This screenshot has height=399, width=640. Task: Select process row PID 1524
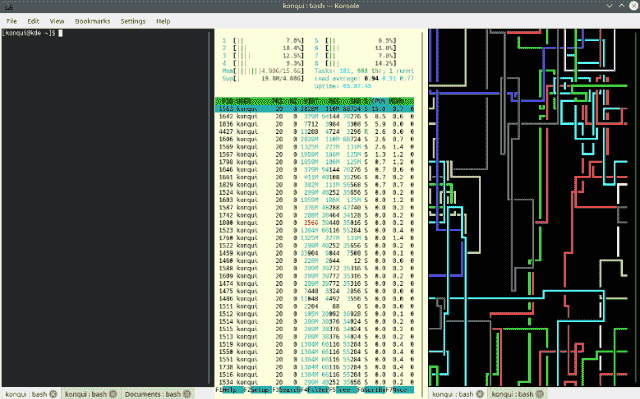pyautogui.click(x=315, y=193)
